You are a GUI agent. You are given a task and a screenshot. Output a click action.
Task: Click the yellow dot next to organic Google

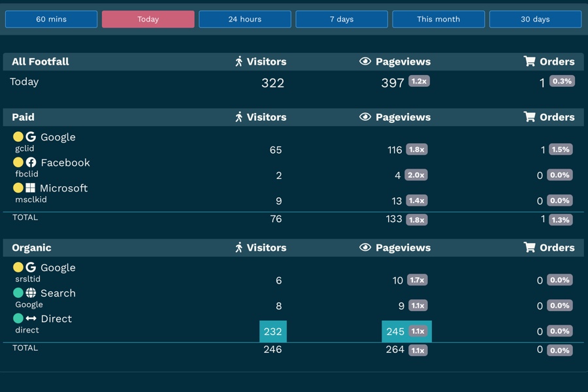(x=18, y=267)
